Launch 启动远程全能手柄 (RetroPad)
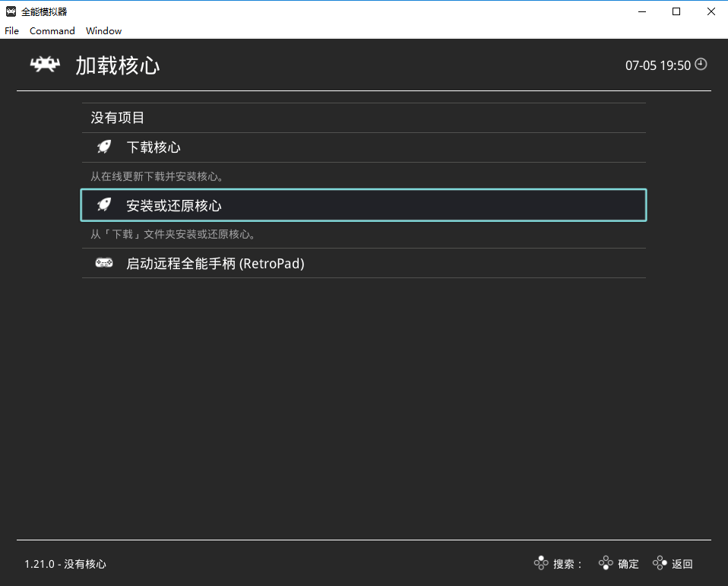Screen dimensions: 728x586 [x=215, y=263]
